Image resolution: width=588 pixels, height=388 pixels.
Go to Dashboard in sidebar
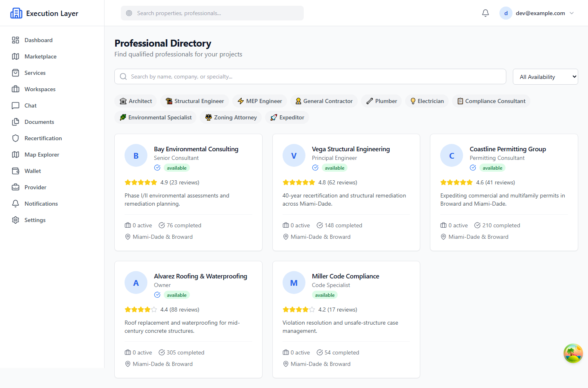pos(52,40)
